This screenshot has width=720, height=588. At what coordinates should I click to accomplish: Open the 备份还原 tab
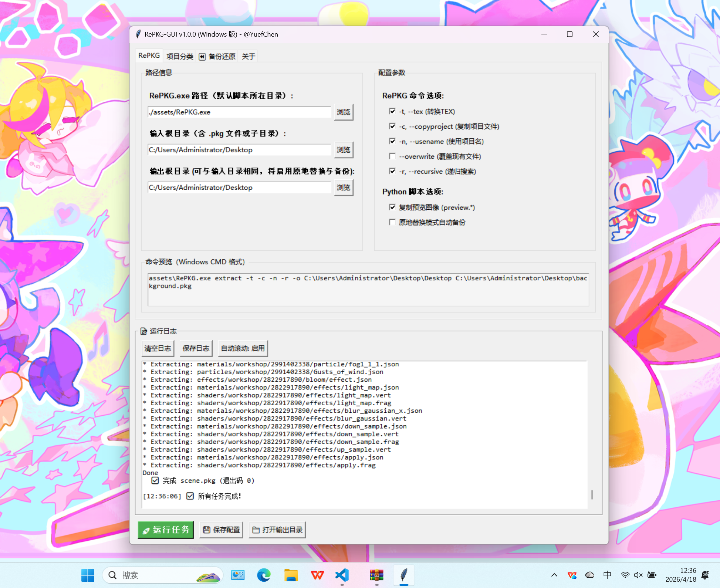coord(217,56)
